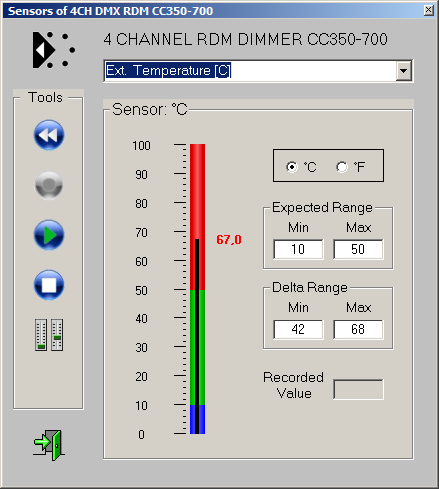Click the green exit door icon

[x=49, y=445]
